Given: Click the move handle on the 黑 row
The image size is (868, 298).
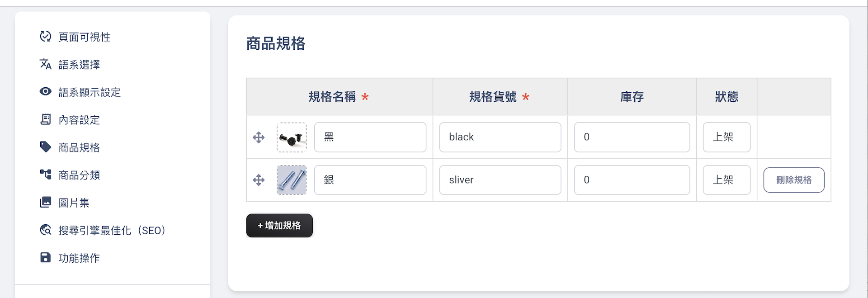Looking at the screenshot, I should tap(259, 137).
